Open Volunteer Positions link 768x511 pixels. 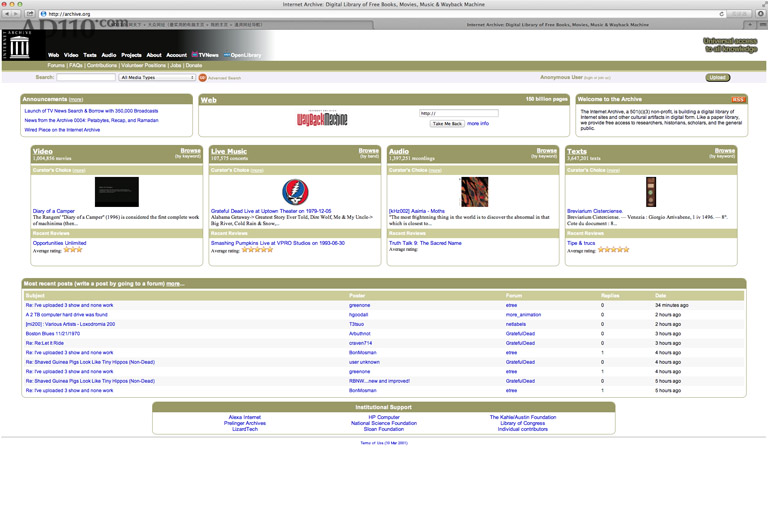tap(144, 66)
